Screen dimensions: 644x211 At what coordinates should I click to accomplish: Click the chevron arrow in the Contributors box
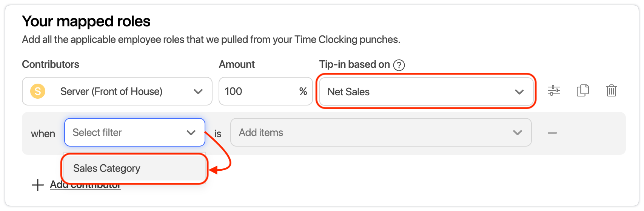click(198, 92)
